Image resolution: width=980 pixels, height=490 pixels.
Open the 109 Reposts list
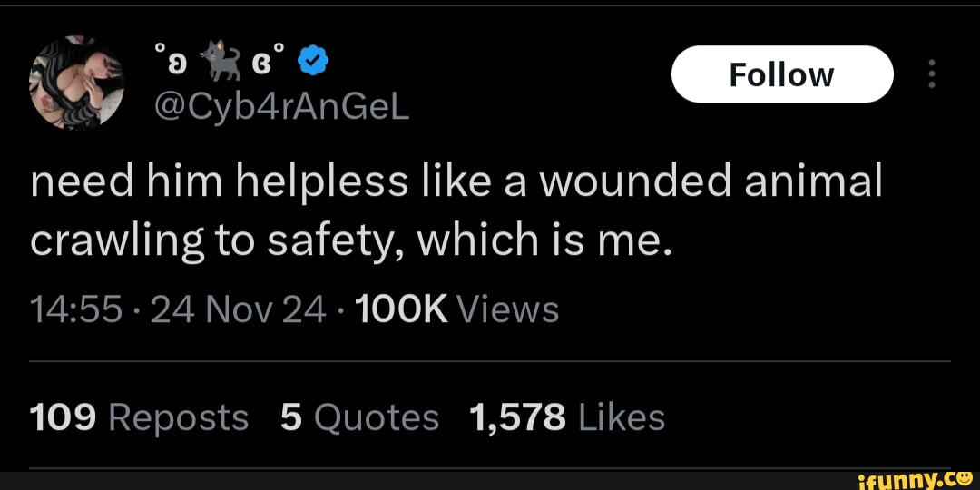coord(139,417)
